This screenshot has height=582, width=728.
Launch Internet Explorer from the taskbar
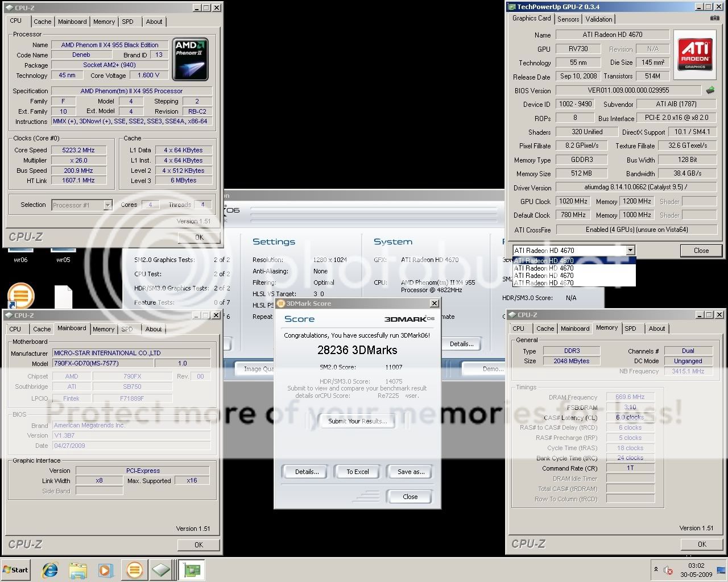[x=50, y=570]
